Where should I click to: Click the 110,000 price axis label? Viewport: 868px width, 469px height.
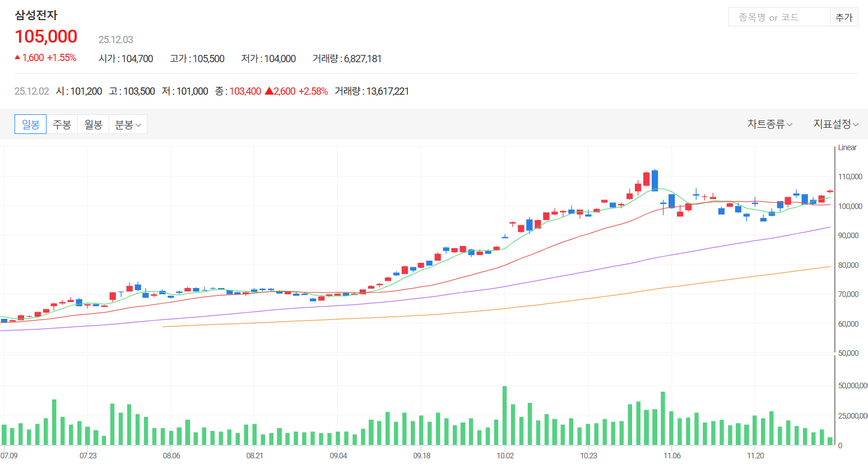coord(850,177)
